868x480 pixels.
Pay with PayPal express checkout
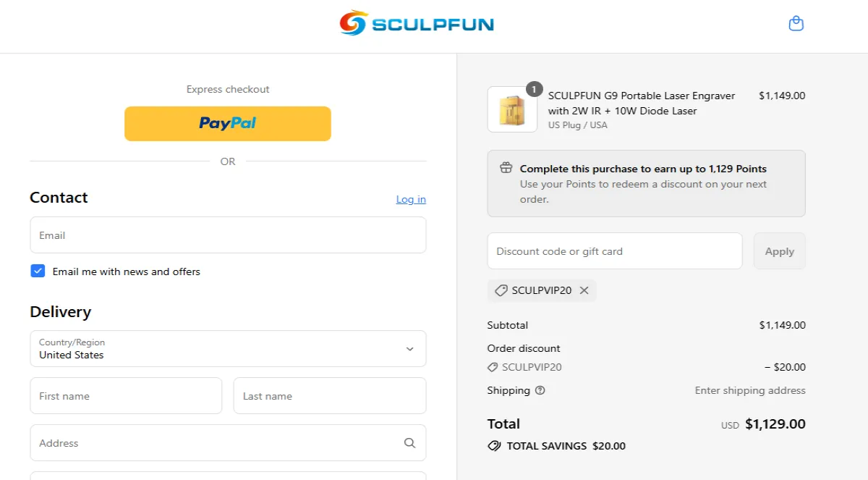click(228, 124)
